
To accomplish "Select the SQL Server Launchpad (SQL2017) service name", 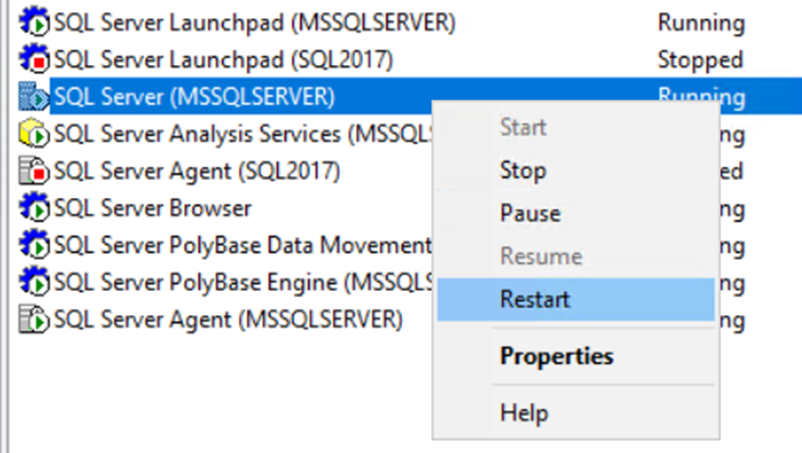I will click(x=223, y=59).
